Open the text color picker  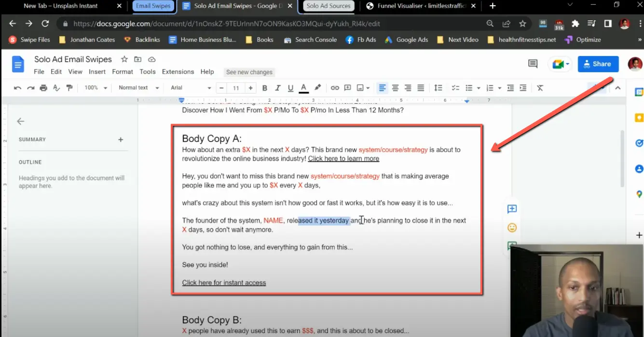coord(303,87)
